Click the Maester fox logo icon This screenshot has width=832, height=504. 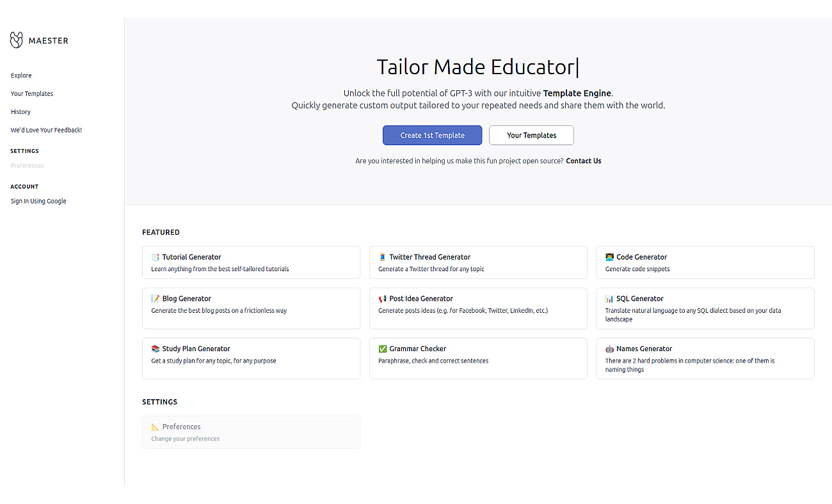click(17, 40)
